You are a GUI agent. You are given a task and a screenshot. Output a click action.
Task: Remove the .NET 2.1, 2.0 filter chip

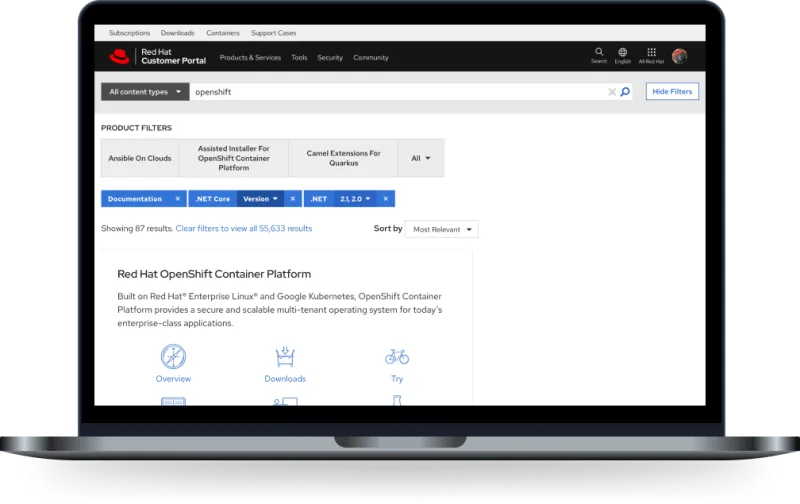pyautogui.click(x=386, y=199)
